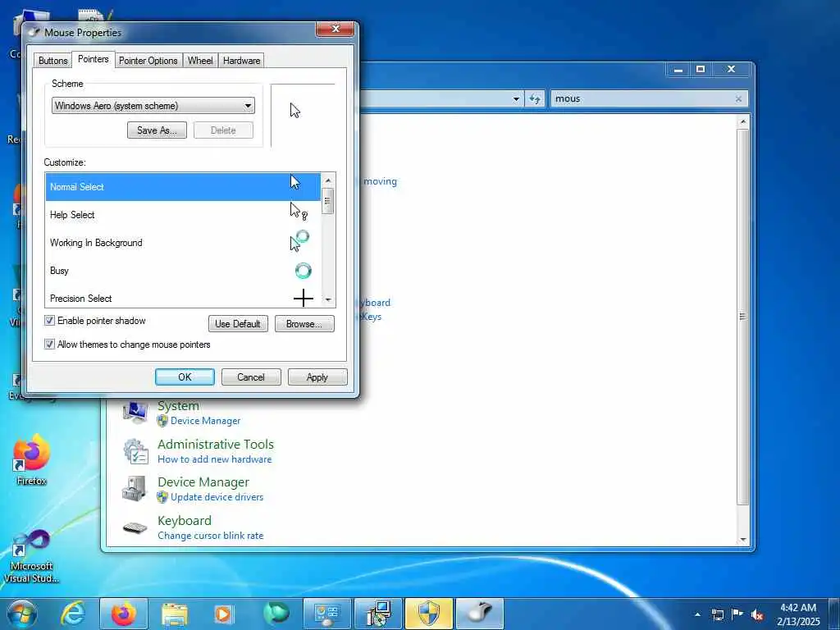The image size is (840, 630).
Task: Select the Busy pointer row
Action: pos(183,271)
